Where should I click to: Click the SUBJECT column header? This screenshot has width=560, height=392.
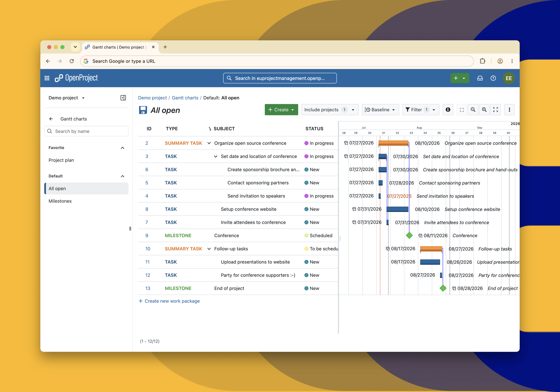[x=224, y=129]
